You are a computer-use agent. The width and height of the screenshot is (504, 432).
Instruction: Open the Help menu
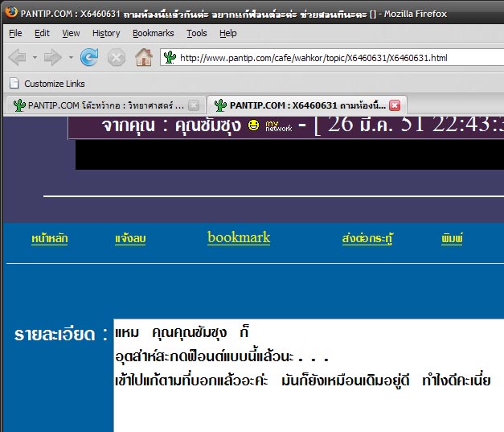click(228, 33)
